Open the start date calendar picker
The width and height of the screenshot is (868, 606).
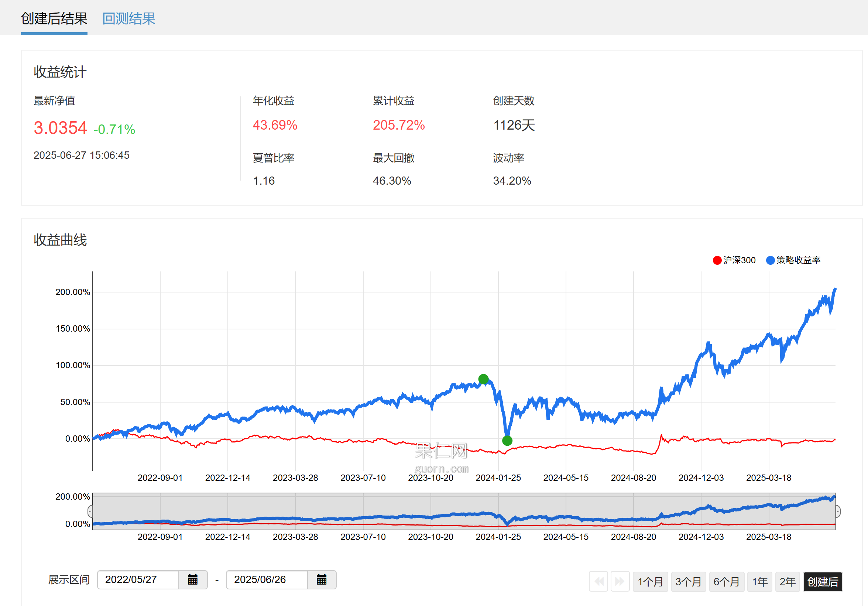click(192, 579)
